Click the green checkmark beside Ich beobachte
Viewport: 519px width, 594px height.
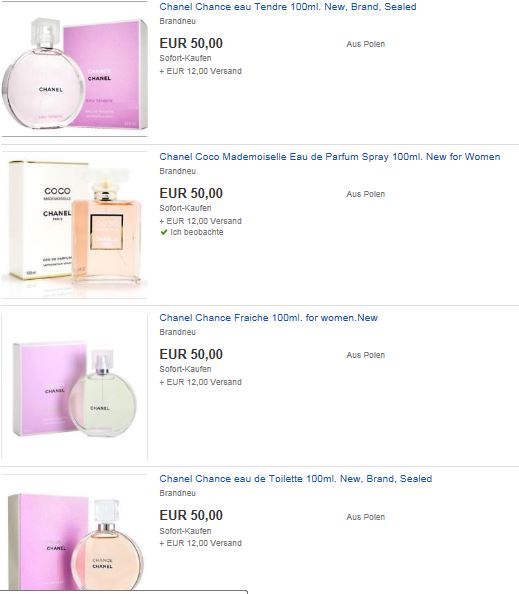coord(164,232)
